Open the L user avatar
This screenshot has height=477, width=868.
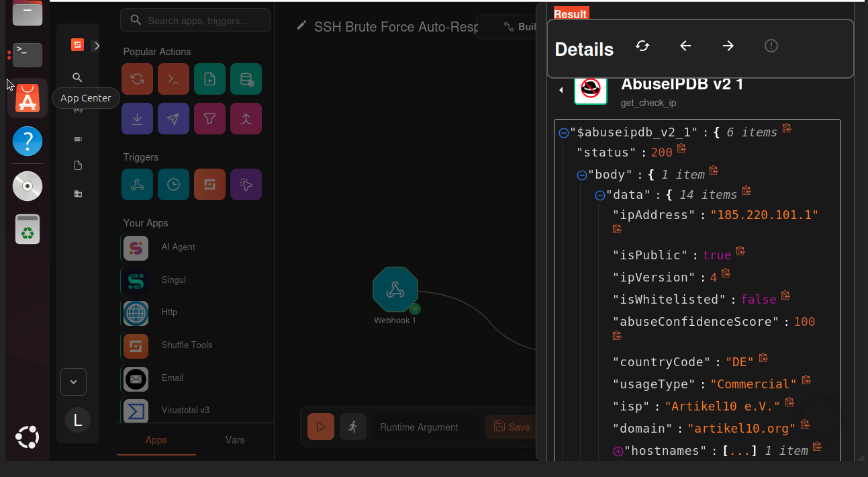78,421
